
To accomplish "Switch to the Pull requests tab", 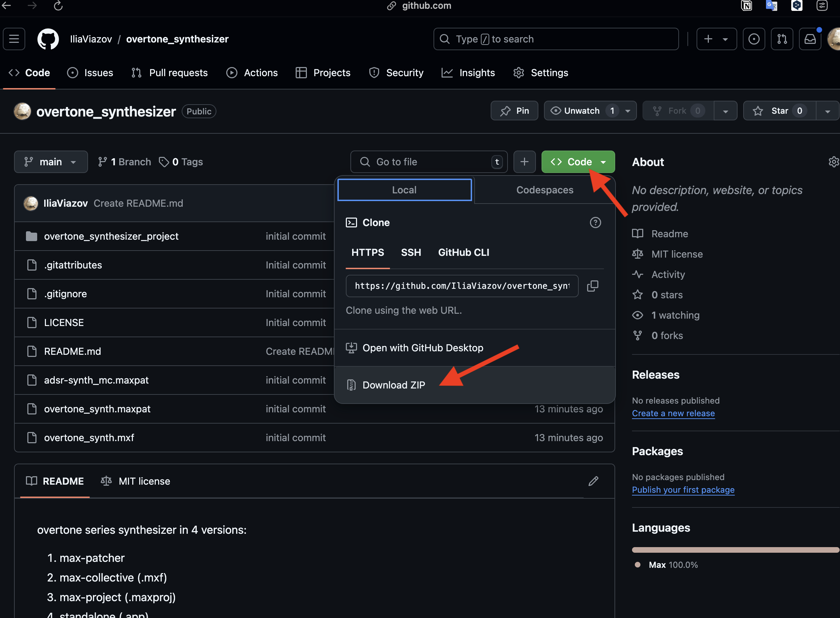I will click(169, 73).
